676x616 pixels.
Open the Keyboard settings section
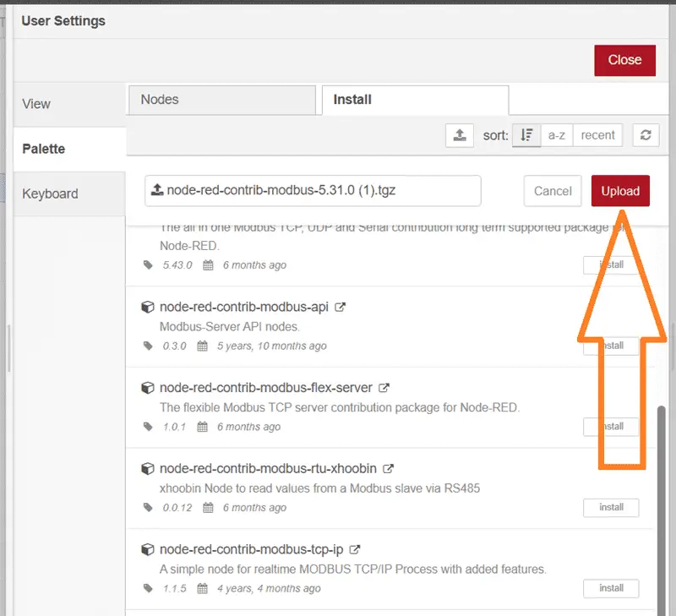[69, 194]
